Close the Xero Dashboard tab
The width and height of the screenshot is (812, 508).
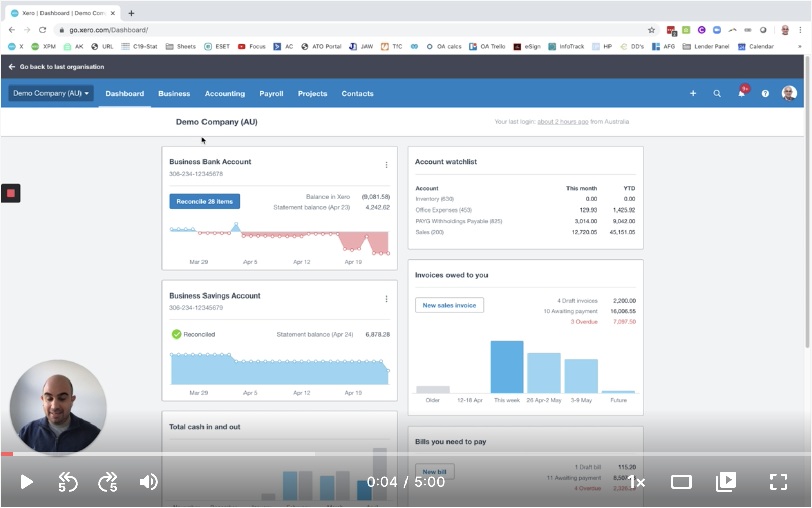point(113,13)
